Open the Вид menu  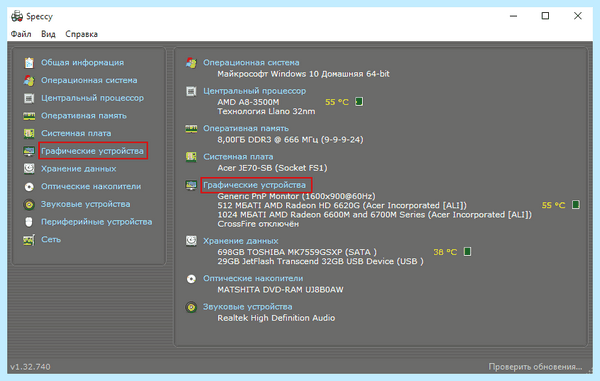pyautogui.click(x=48, y=34)
